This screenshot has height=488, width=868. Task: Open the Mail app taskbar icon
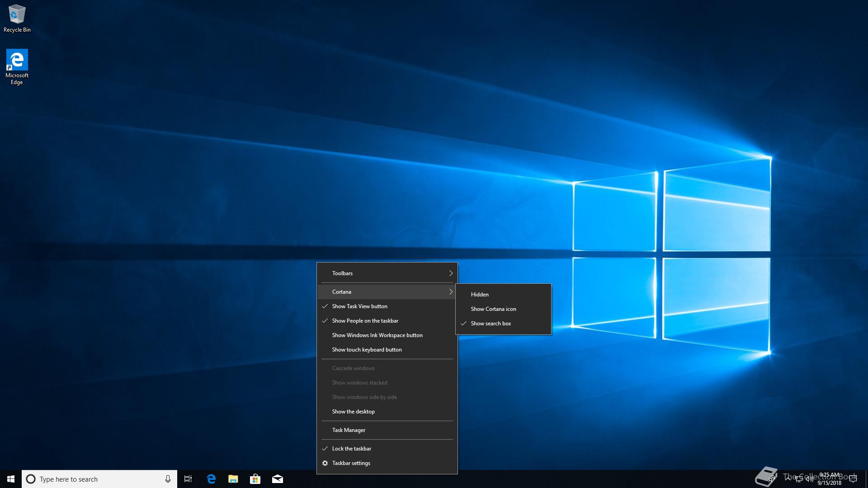[278, 479]
